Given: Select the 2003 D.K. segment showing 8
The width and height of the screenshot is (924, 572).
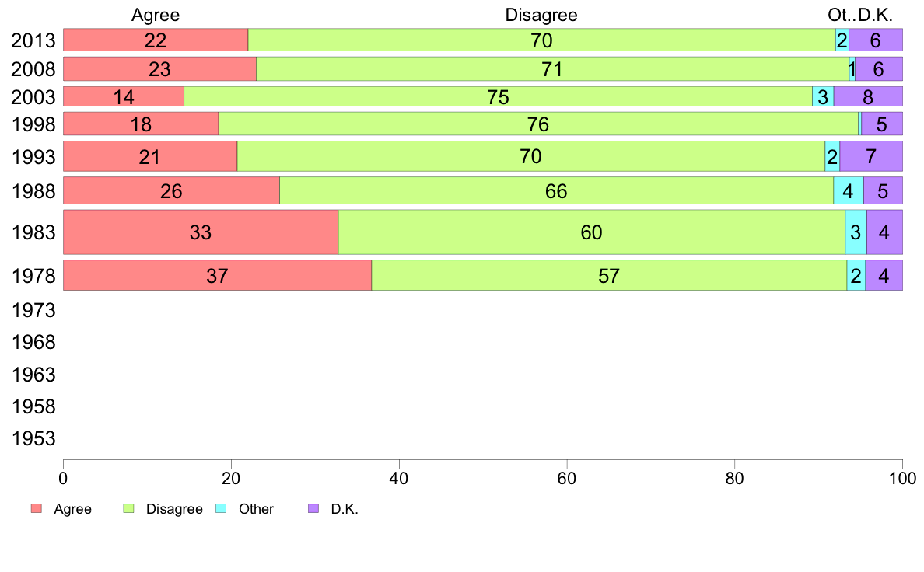Looking at the screenshot, I should click(x=868, y=96).
